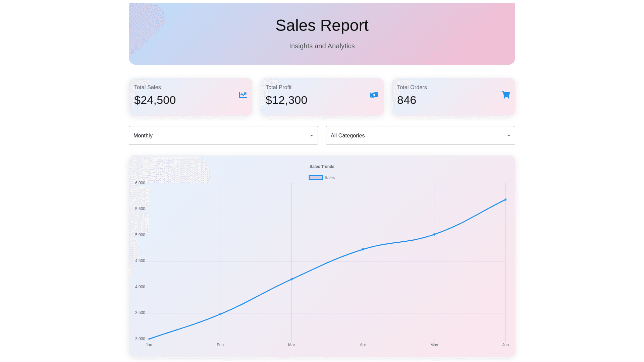Click the Total Sales trend chart icon
The height and width of the screenshot is (362, 644).
[243, 95]
